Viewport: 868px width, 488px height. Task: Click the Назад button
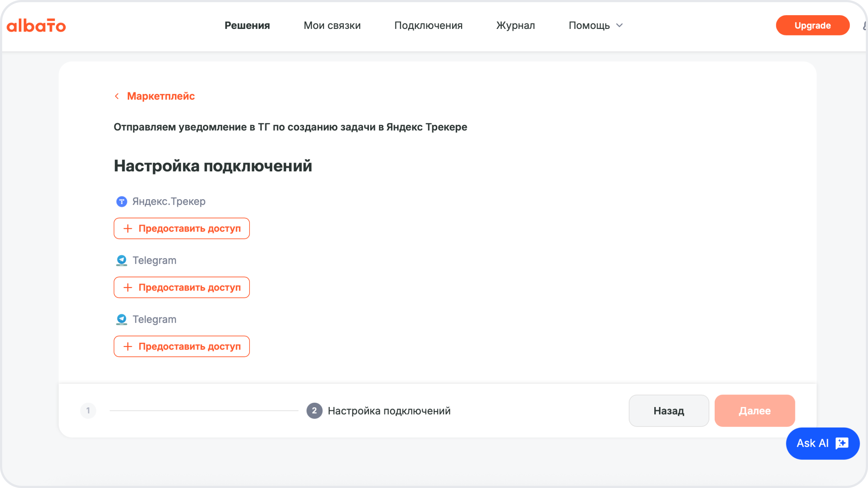(x=669, y=411)
